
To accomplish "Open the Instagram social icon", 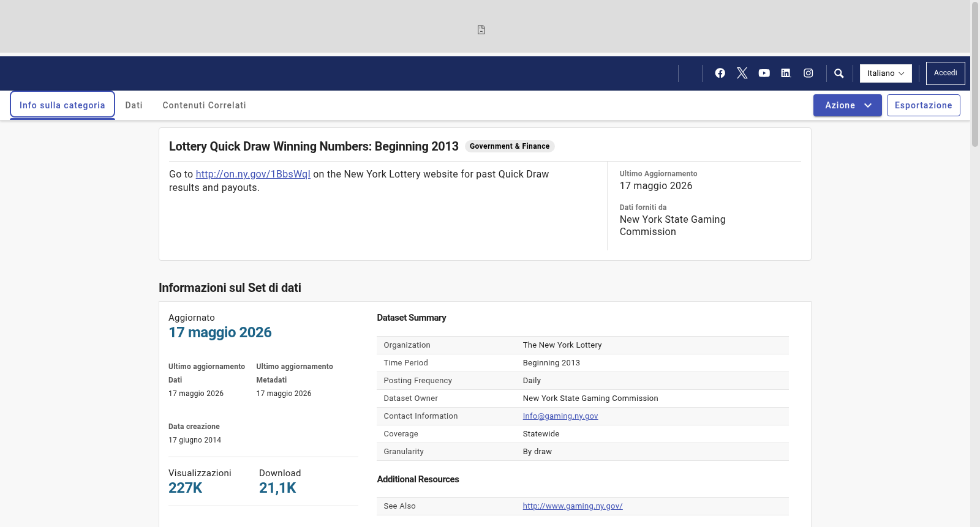I will (809, 73).
